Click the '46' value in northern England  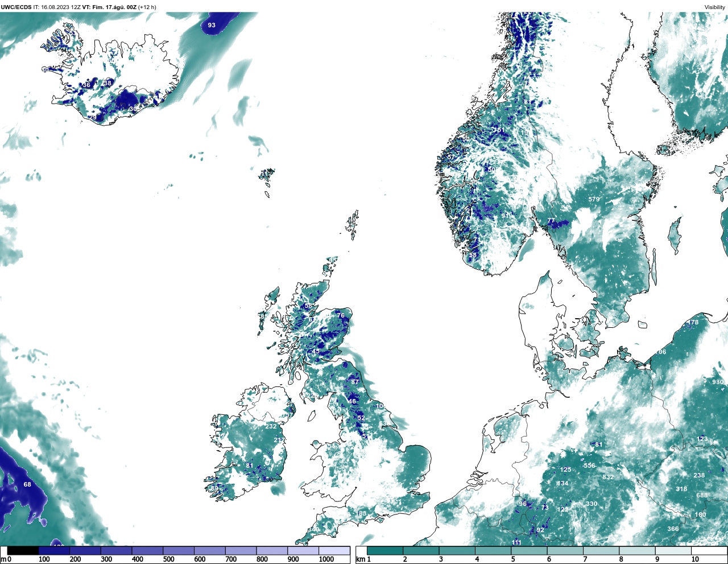(x=352, y=401)
